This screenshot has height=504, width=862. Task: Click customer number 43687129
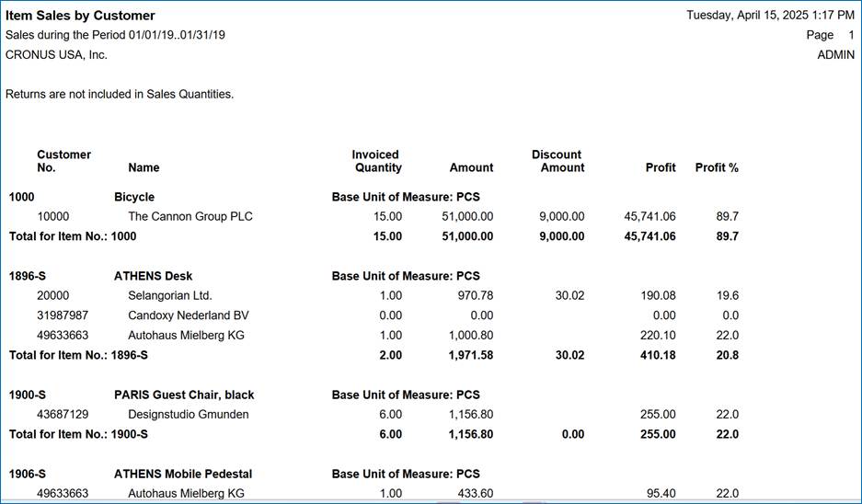[x=63, y=414]
